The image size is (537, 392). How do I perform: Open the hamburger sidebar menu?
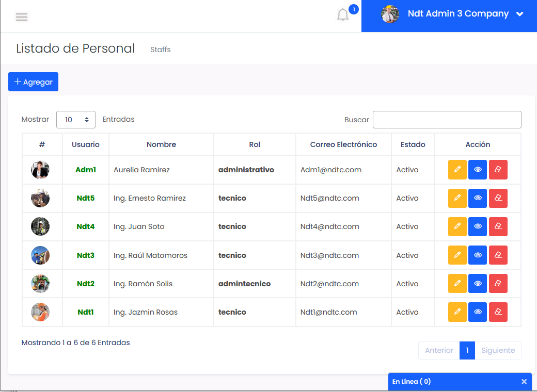coord(21,17)
